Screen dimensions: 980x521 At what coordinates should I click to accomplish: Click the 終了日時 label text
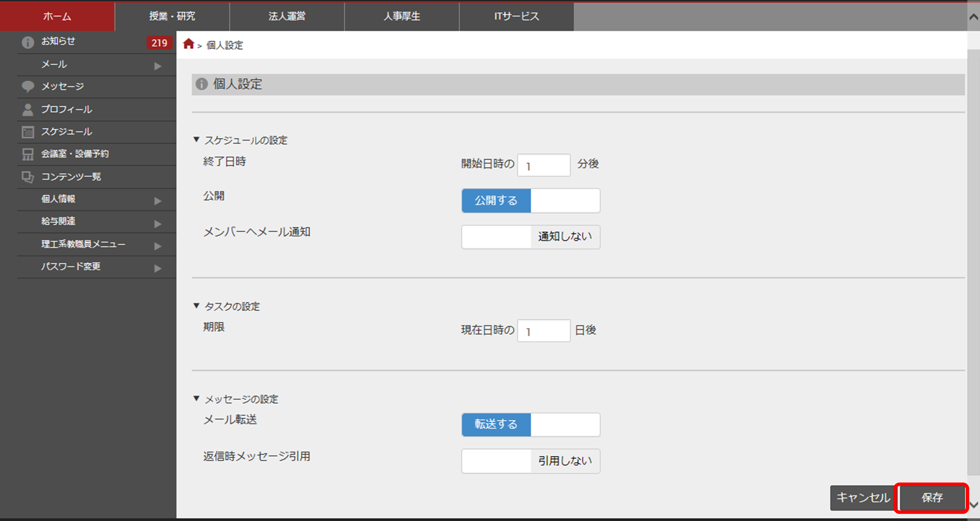tap(224, 161)
